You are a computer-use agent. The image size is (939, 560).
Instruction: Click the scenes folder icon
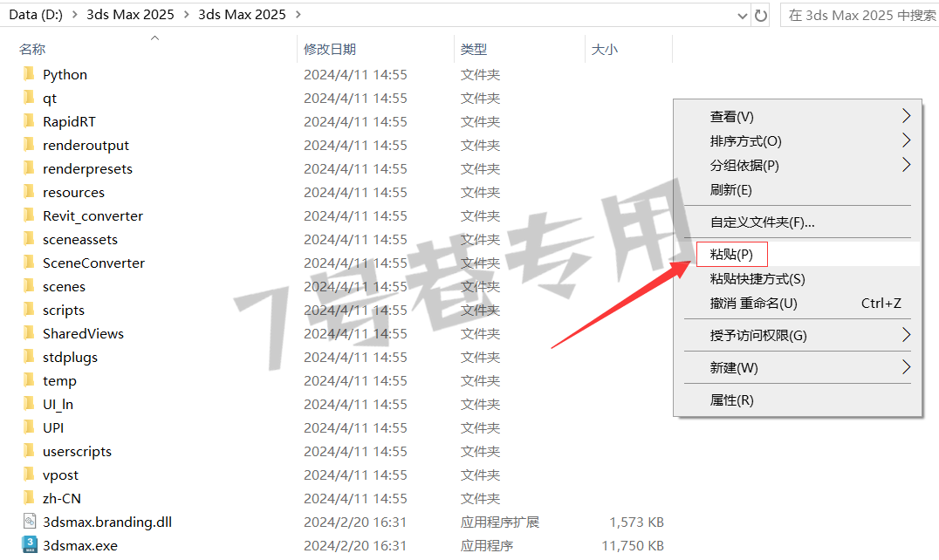pyautogui.click(x=29, y=286)
